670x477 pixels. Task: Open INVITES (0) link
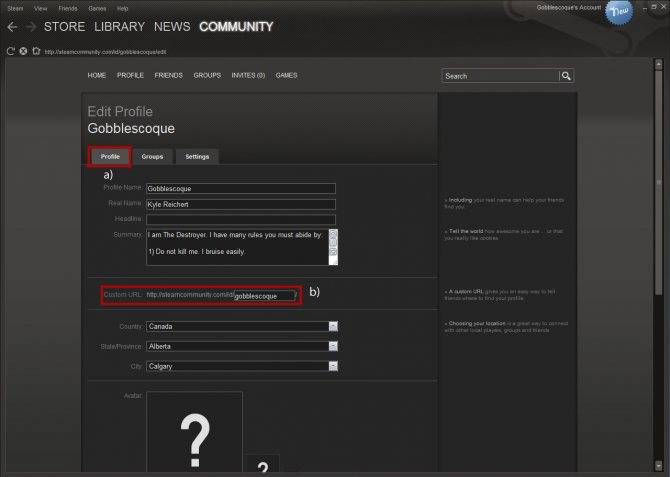point(248,75)
